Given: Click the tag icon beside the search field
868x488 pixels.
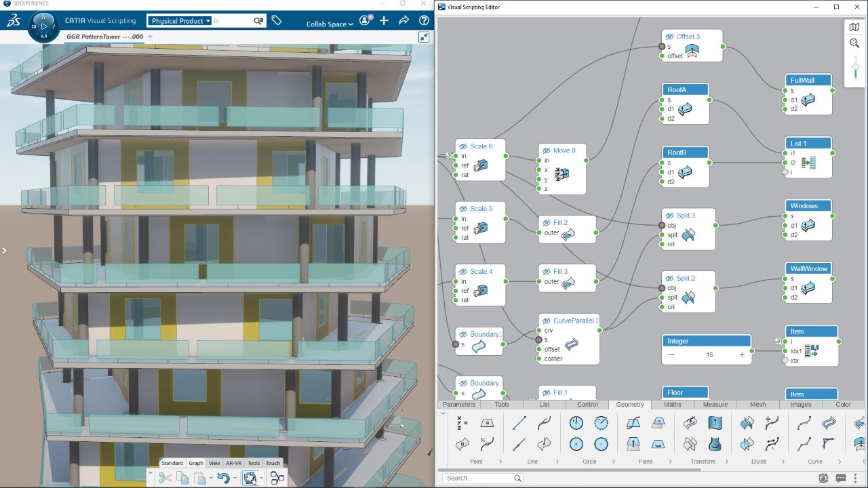Looking at the screenshot, I should [x=277, y=21].
